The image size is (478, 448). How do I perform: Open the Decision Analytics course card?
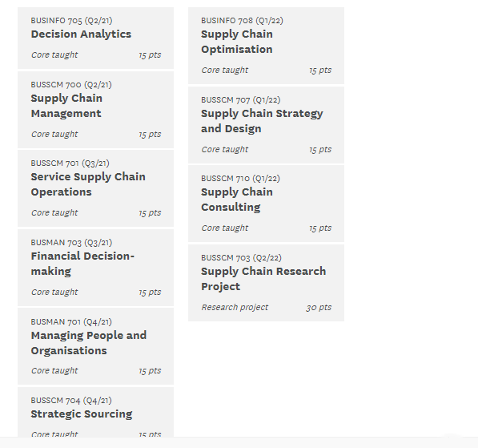[x=95, y=38]
